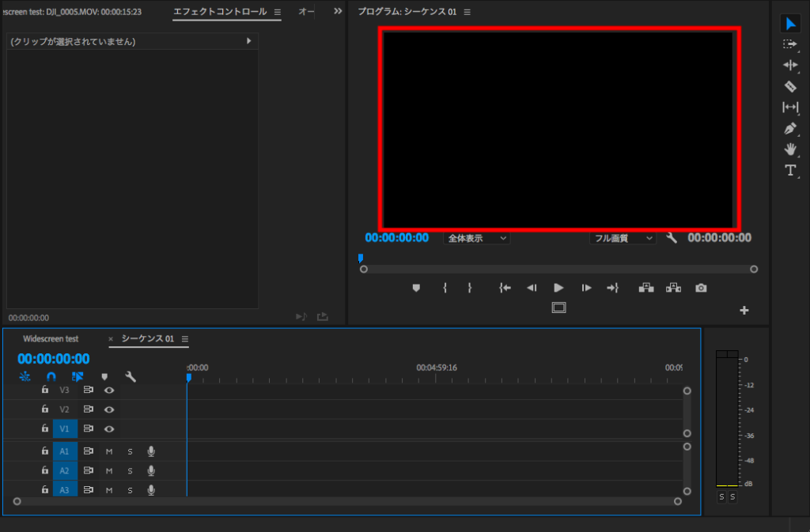Viewport: 810px width, 532px height.
Task: Select the Razor tool
Action: point(789,86)
